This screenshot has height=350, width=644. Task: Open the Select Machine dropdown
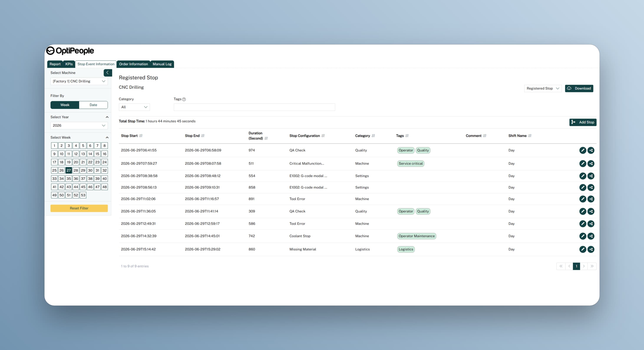pyautogui.click(x=79, y=81)
